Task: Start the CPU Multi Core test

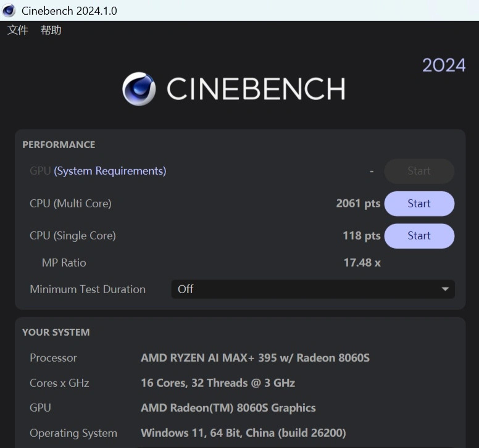Action: (419, 204)
